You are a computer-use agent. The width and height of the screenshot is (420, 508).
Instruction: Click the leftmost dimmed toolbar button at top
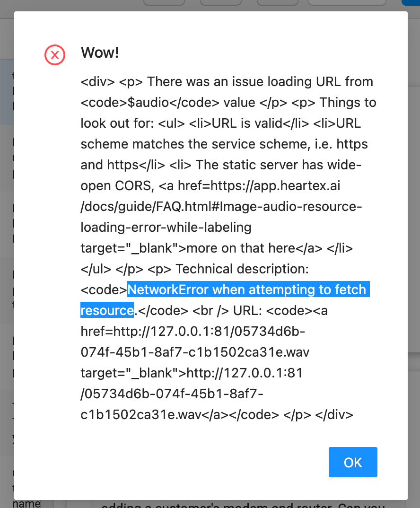[x=164, y=2]
